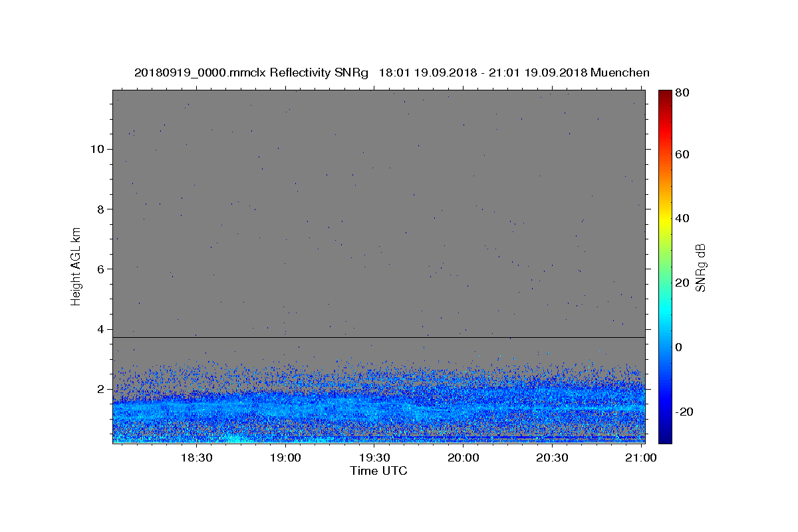The width and height of the screenshot is (798, 532).
Task: Click the yellow section of the colorbar
Action: (x=665, y=218)
